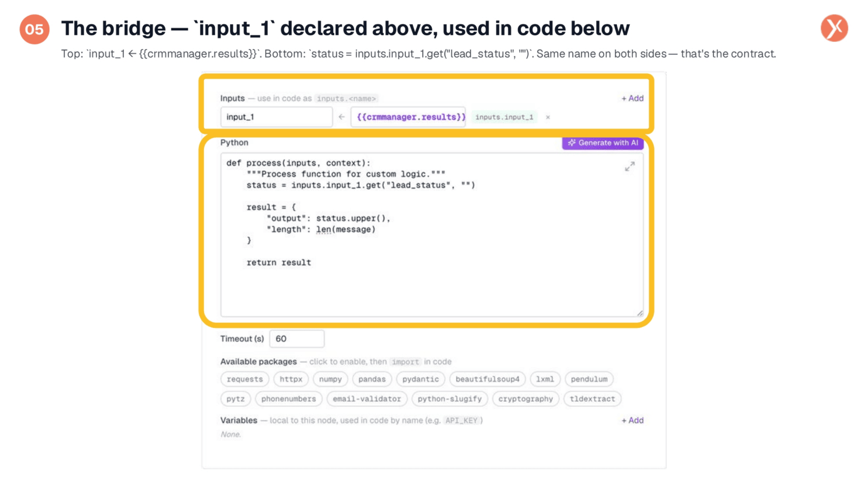Click the line with status.upper()
This screenshot has height=488, width=868.
(x=328, y=218)
